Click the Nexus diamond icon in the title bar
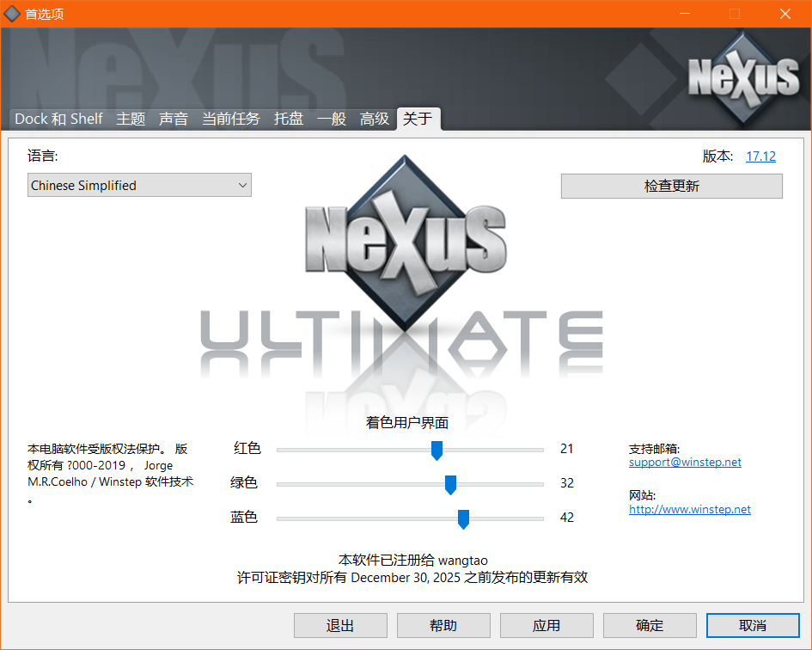 11,14
